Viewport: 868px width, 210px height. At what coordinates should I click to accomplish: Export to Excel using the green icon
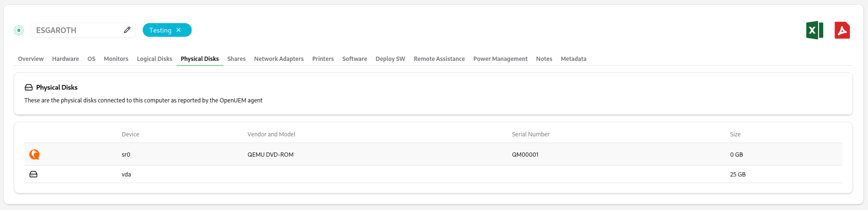814,31
